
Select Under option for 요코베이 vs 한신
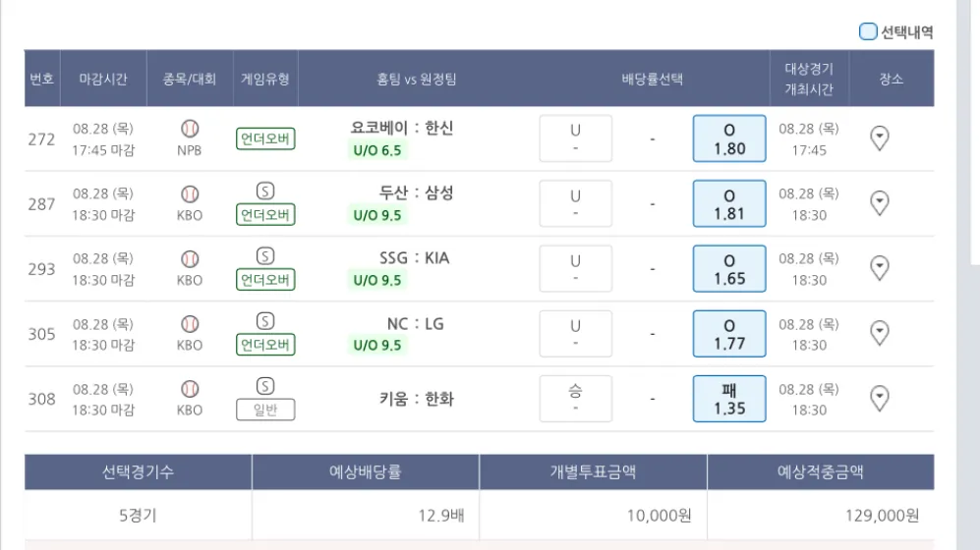click(x=575, y=138)
